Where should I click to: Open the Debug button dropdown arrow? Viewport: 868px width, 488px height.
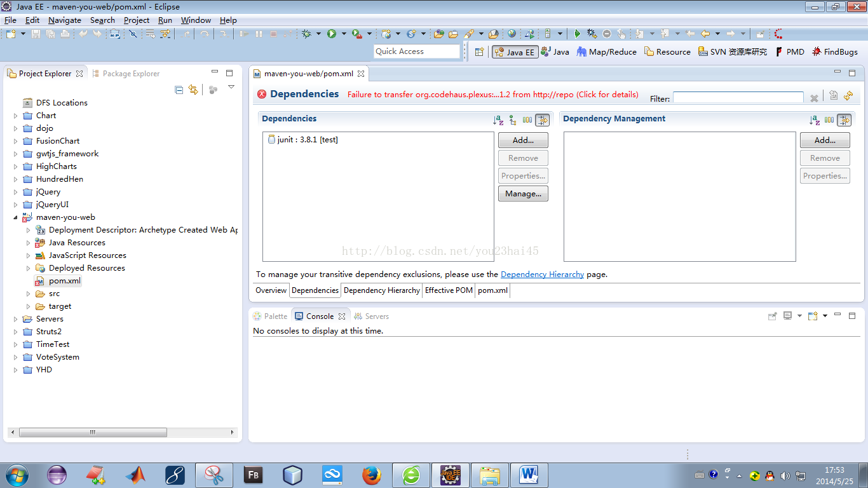(318, 34)
